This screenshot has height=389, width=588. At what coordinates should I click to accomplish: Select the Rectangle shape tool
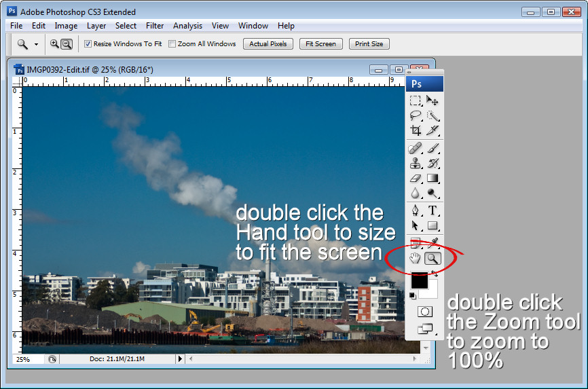point(433,225)
